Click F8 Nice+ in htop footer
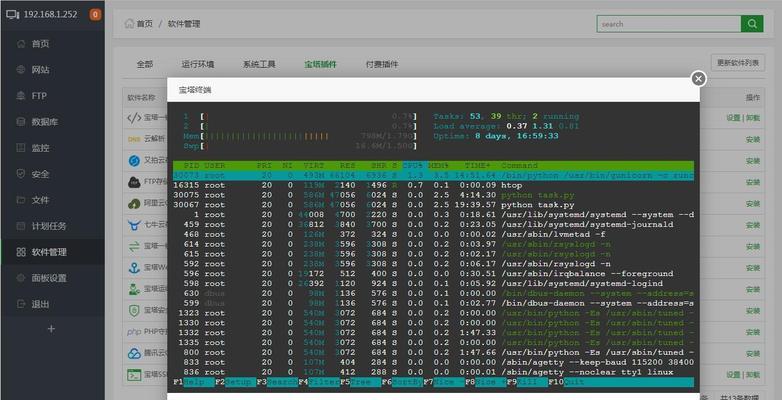 click(485, 382)
